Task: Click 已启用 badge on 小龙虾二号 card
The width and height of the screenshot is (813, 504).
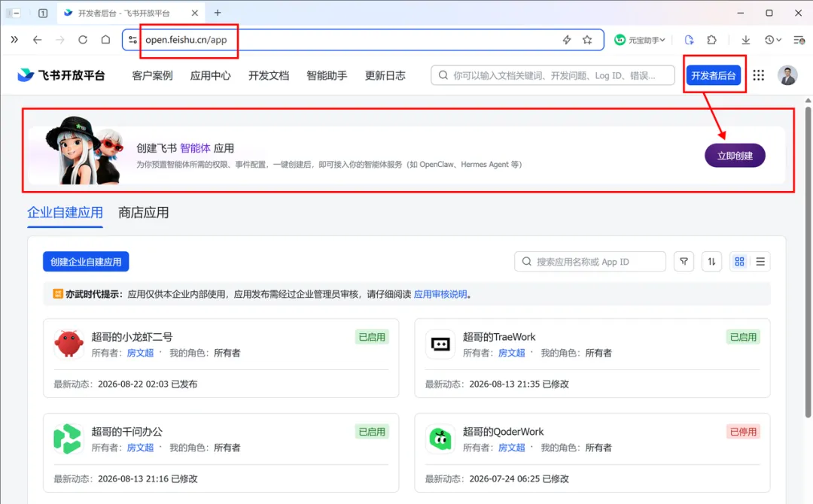Action: tap(372, 337)
